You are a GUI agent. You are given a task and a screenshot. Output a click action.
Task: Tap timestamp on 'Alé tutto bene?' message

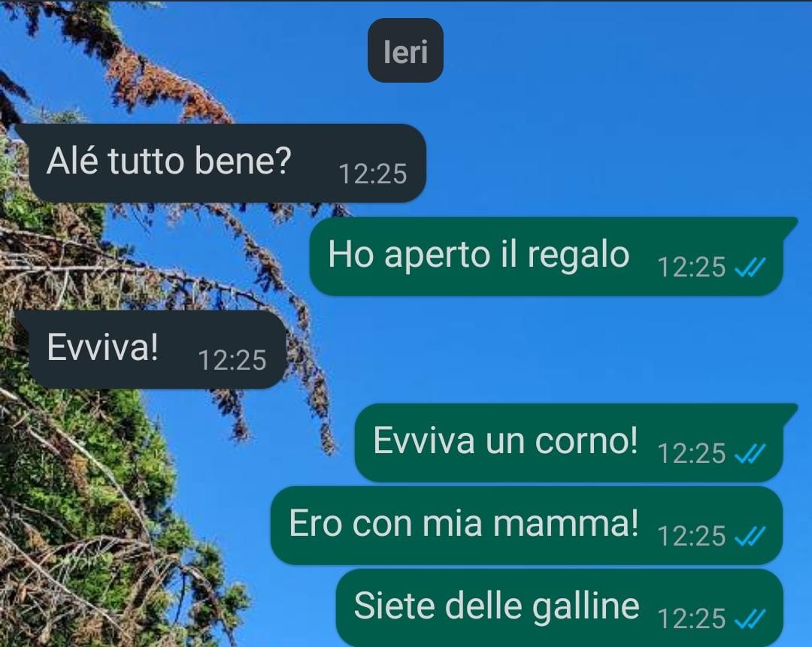coord(373,174)
